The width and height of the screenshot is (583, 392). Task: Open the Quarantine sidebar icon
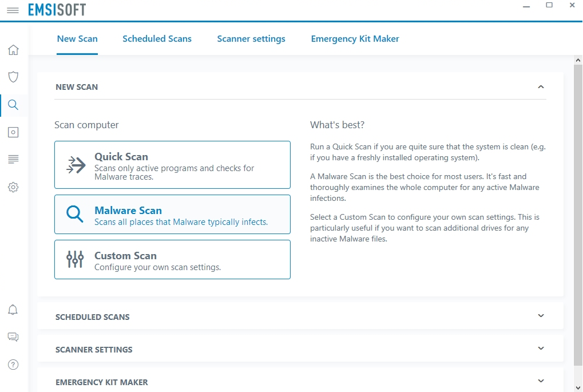13,132
